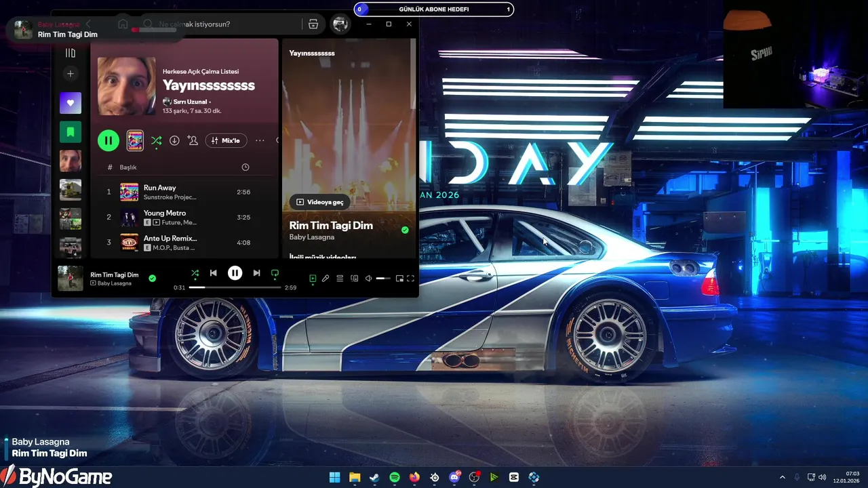The height and width of the screenshot is (488, 868).
Task: Open Your Library panel icon
Action: (70, 53)
